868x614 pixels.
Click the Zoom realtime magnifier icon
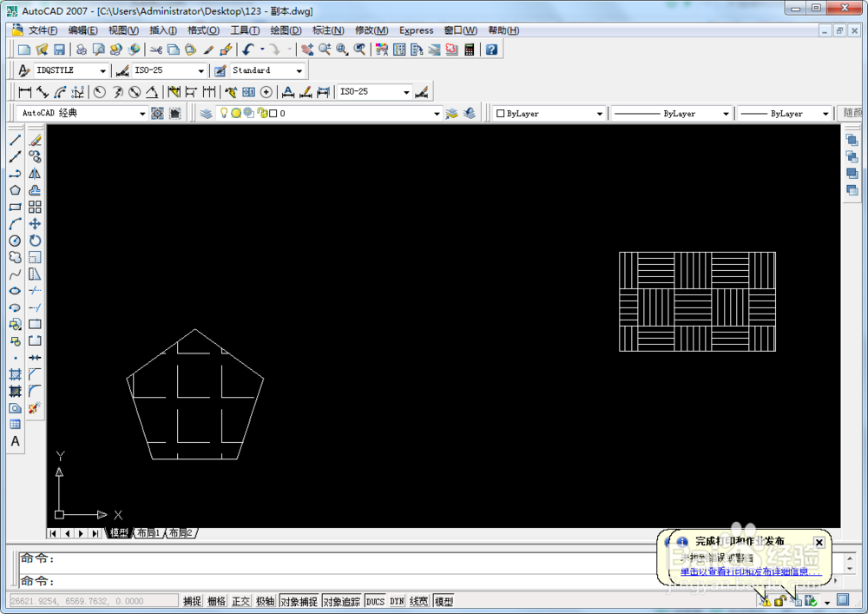pyautogui.click(x=325, y=50)
